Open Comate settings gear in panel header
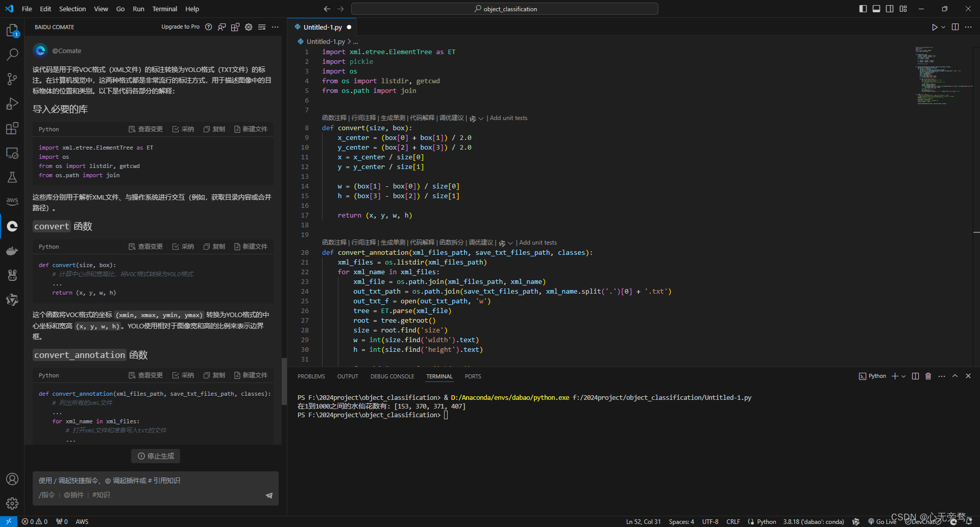Image resolution: width=980 pixels, height=527 pixels. coord(249,27)
